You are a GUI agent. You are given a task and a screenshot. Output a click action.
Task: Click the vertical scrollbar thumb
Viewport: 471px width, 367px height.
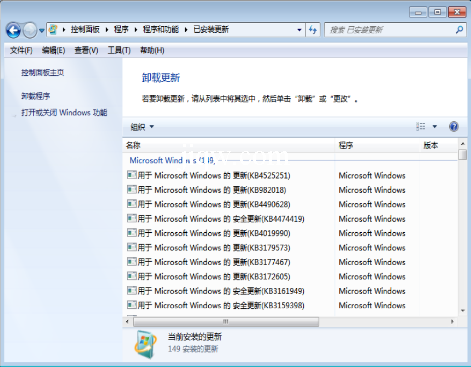pyautogui.click(x=463, y=155)
